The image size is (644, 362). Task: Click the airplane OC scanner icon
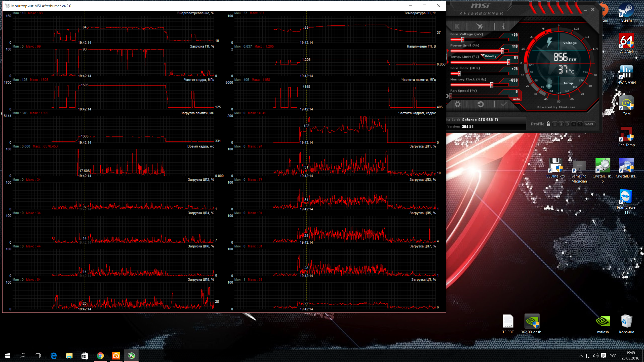coord(480,26)
